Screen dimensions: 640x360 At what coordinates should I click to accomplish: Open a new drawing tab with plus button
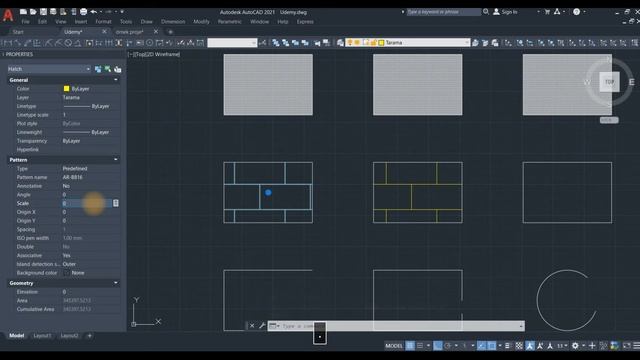[171, 32]
